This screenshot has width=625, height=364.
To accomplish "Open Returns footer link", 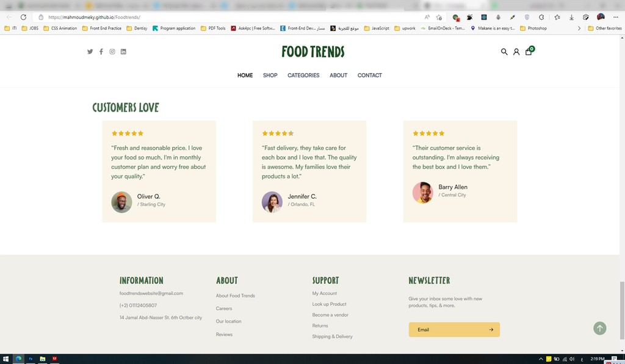I will [320, 326].
